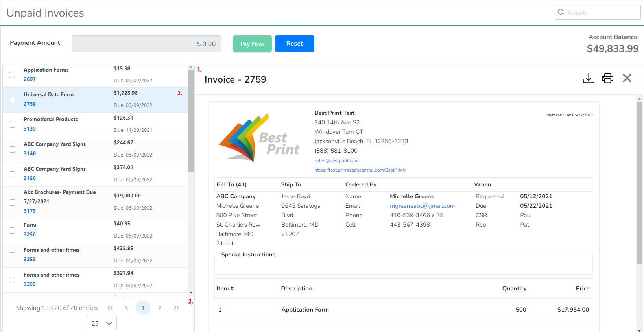Image resolution: width=644 pixels, height=332 pixels.
Task: Click scroll down arrow of invoice preview
Action: [x=639, y=330]
